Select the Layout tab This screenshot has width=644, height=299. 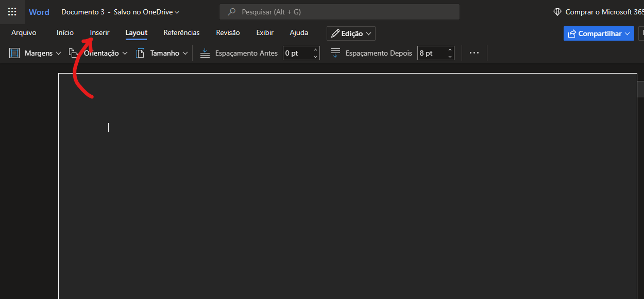[x=137, y=32]
